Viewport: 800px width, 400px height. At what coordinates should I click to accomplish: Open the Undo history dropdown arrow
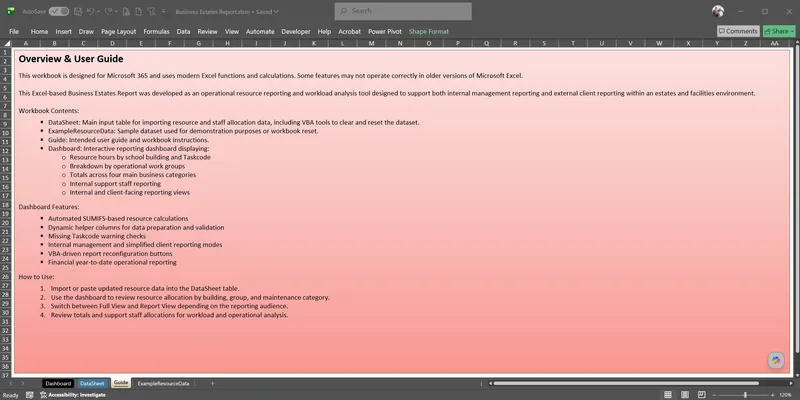click(98, 11)
